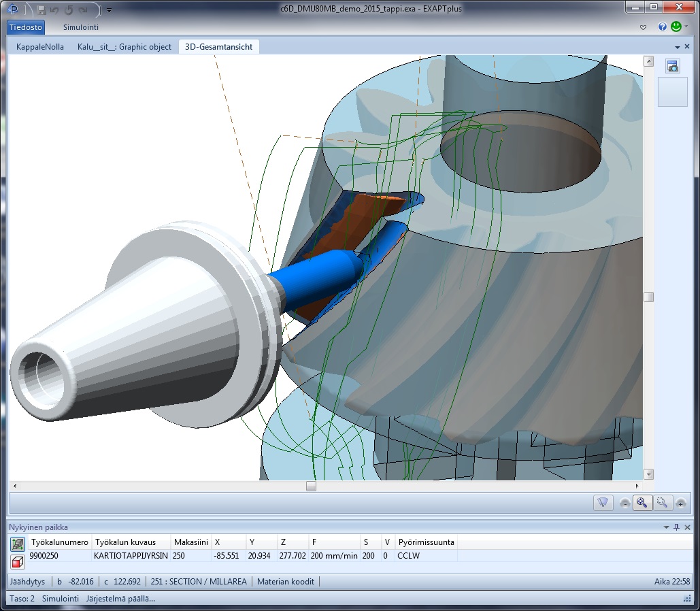Expand the quick access toolbar customize dropdown

pos(110,11)
